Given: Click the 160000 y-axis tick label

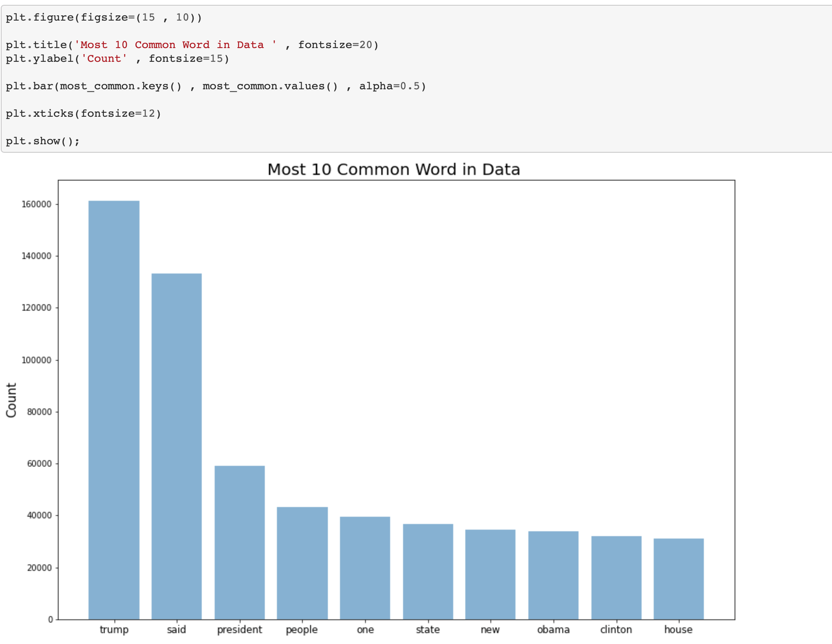Looking at the screenshot, I should point(36,204).
